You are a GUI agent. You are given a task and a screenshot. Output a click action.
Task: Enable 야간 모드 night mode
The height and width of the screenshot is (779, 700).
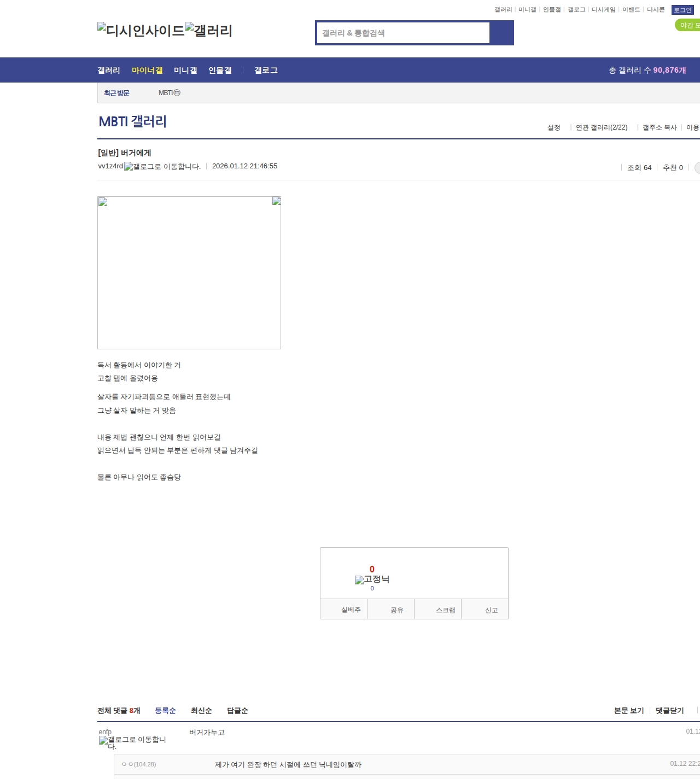click(x=686, y=25)
